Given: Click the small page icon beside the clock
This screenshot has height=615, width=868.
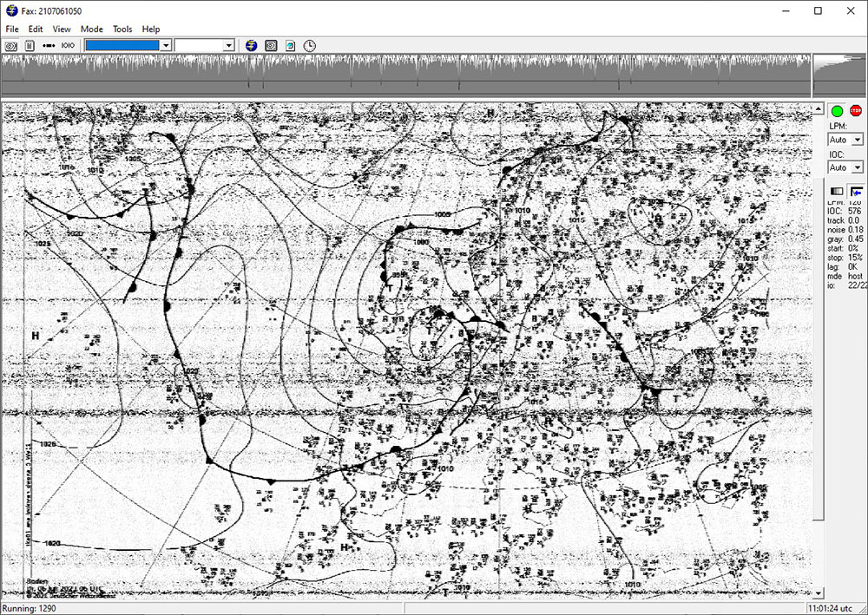Looking at the screenshot, I should coord(291,45).
